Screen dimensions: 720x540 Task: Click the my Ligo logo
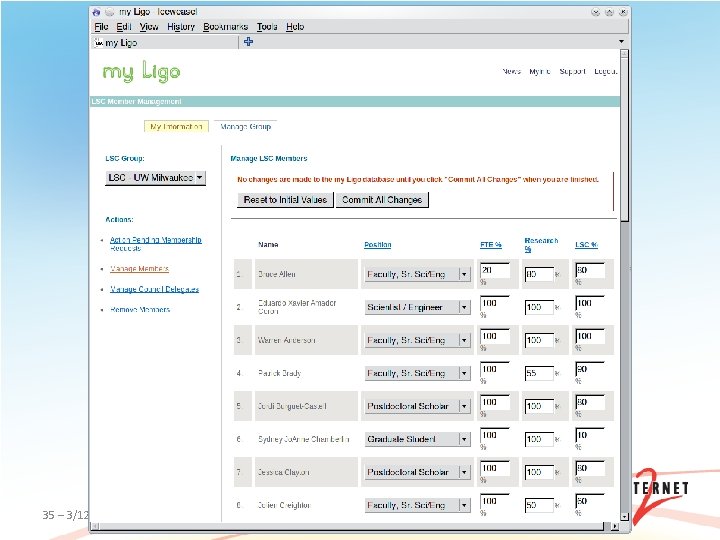tap(141, 71)
